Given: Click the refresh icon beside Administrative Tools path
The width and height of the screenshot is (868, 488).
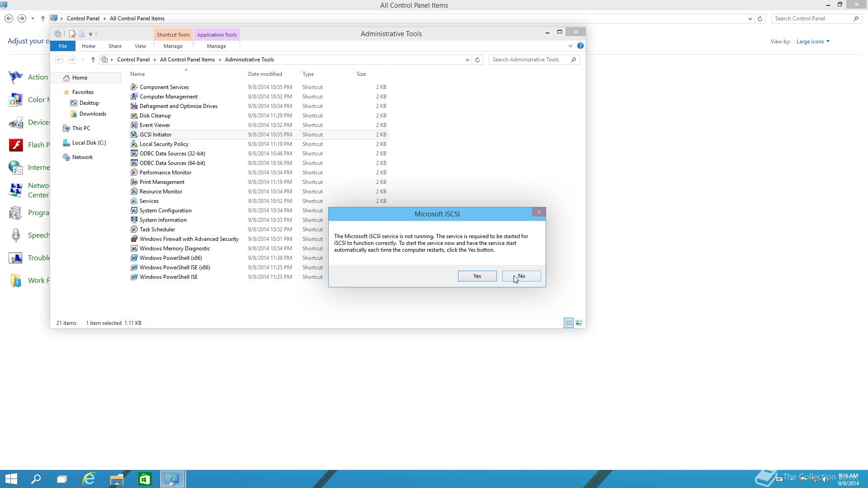Looking at the screenshot, I should click(x=477, y=60).
